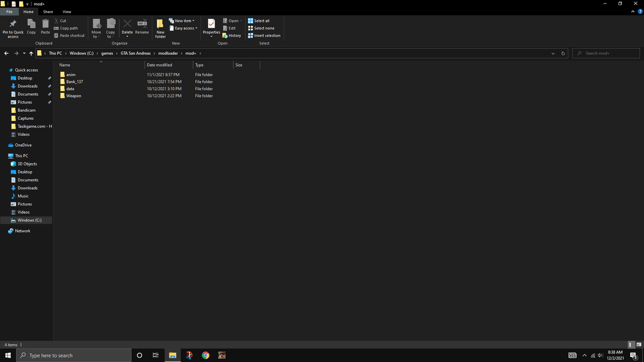The image size is (644, 362).
Task: Click the Delete ribbon icon
Action: pyautogui.click(x=127, y=28)
